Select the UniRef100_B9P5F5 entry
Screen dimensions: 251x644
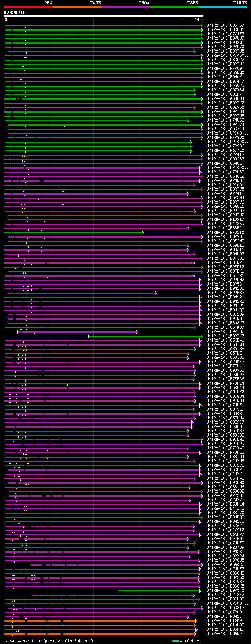coord(225,591)
